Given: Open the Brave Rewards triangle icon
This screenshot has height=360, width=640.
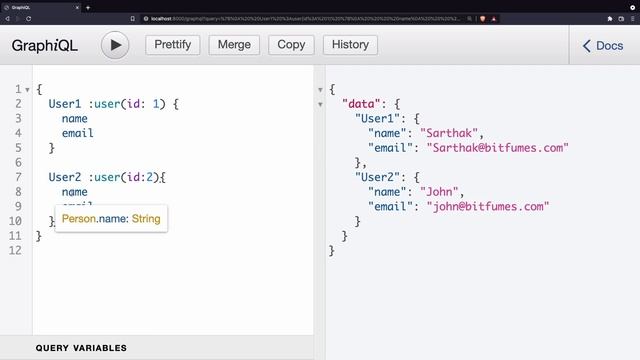Looking at the screenshot, I should [493, 19].
